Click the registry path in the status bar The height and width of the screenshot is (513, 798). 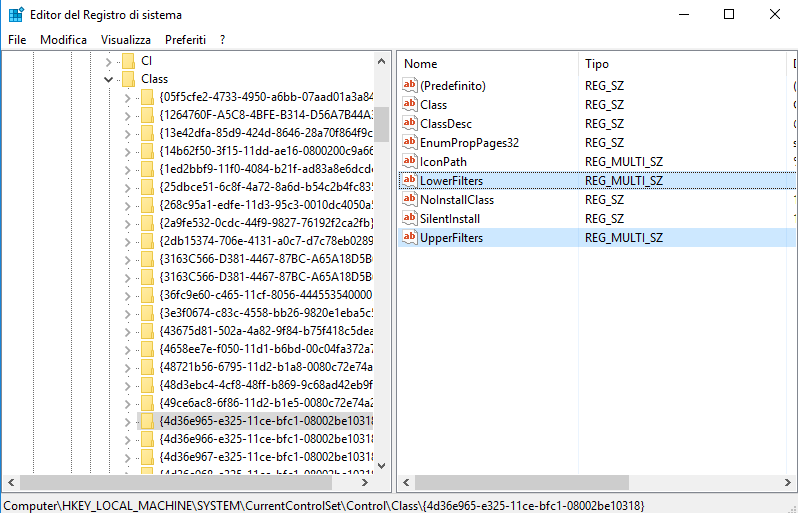coord(325,506)
